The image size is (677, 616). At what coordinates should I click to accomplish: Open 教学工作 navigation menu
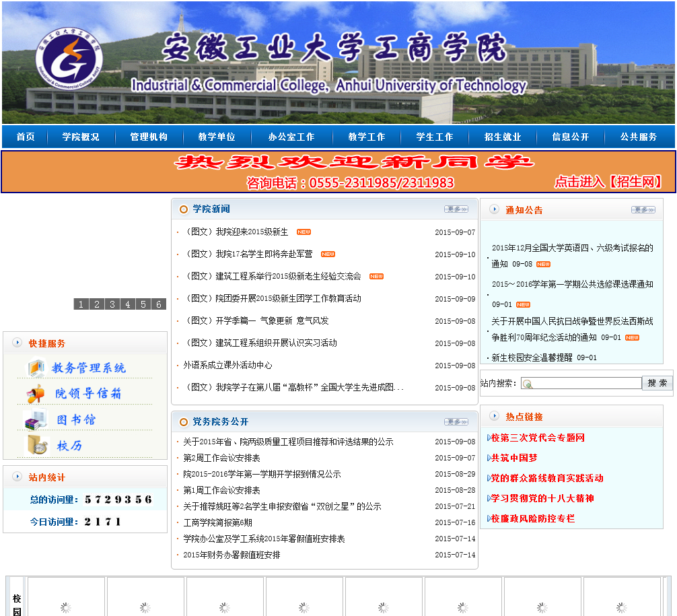[367, 137]
